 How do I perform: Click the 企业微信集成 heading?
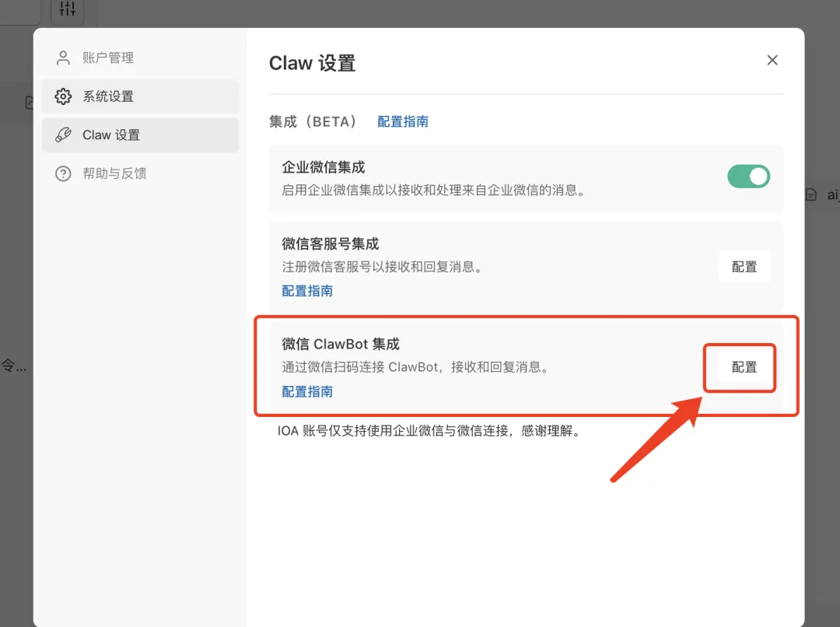[324, 167]
